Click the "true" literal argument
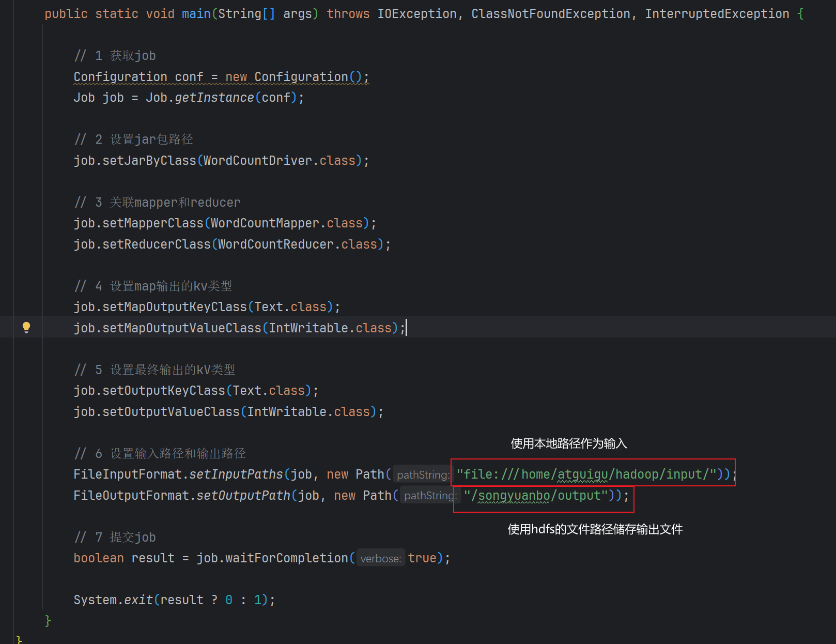 [422, 558]
